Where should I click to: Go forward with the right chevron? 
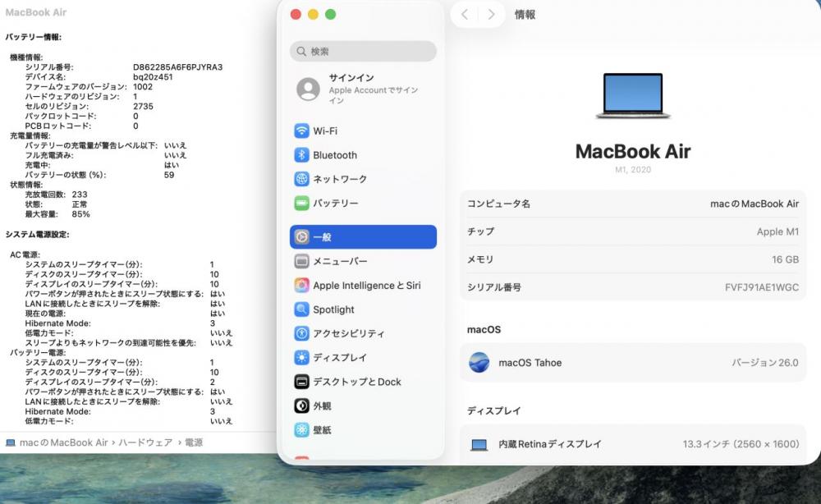(491, 15)
